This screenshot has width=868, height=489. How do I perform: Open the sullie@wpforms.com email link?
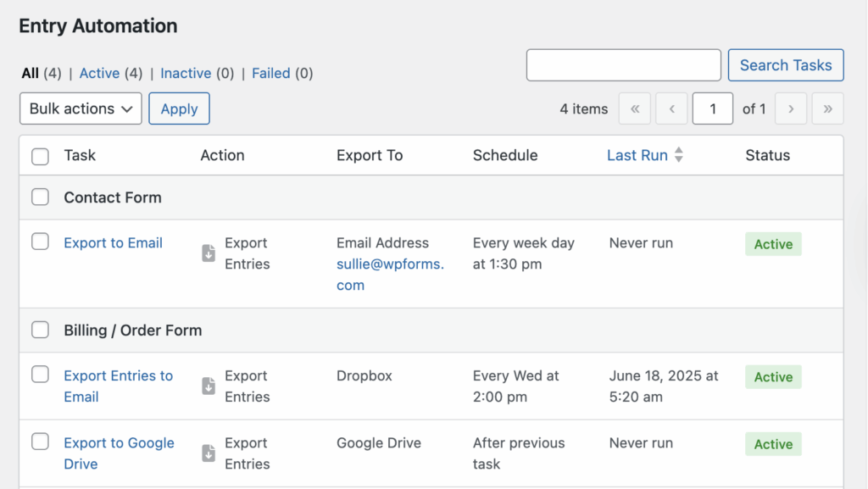pyautogui.click(x=390, y=275)
